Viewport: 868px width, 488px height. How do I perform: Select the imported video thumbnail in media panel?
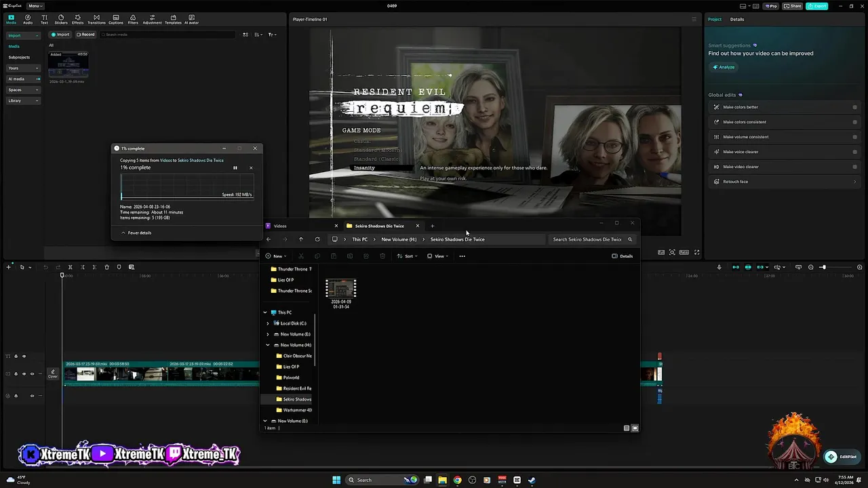tap(68, 66)
